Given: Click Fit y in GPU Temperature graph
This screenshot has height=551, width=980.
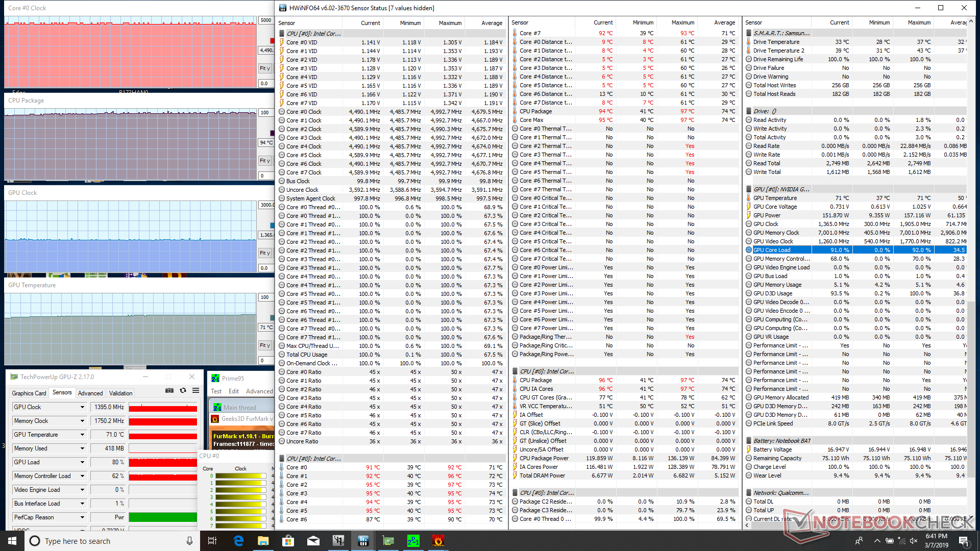Looking at the screenshot, I should tap(265, 345).
